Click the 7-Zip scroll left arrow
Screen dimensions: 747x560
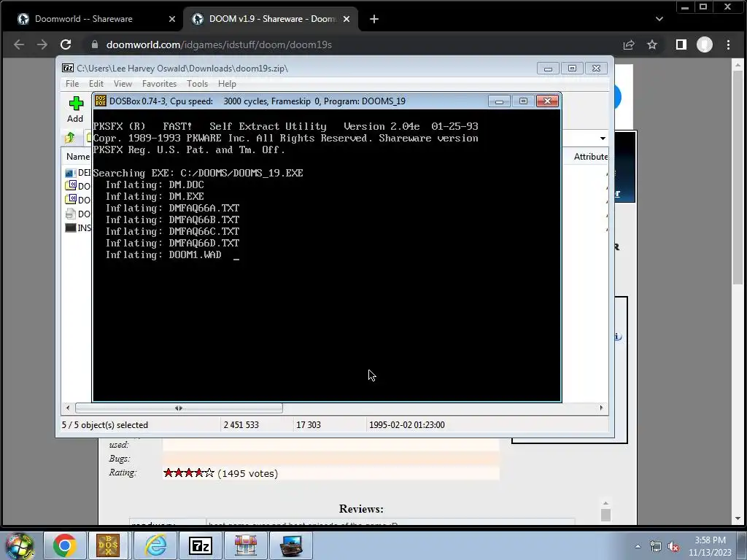point(68,408)
